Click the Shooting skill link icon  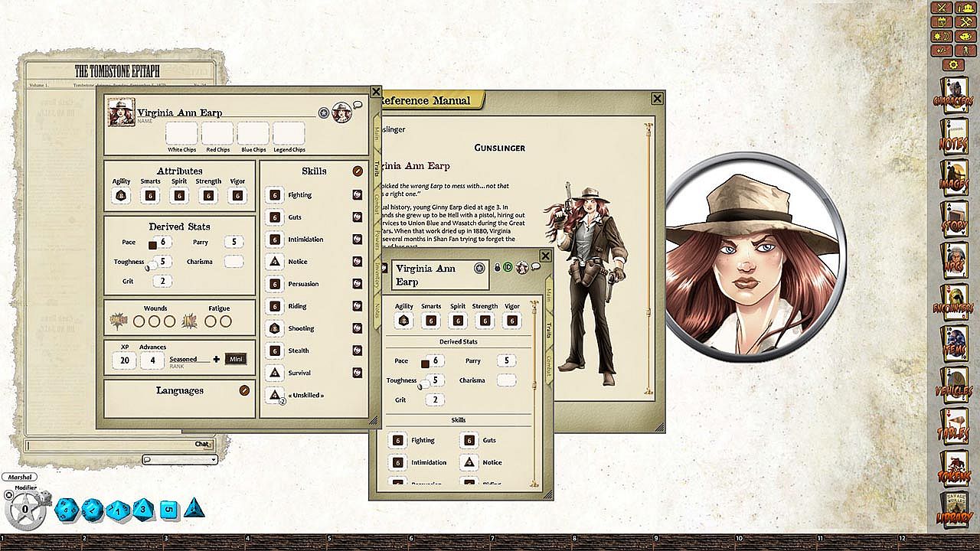[357, 328]
